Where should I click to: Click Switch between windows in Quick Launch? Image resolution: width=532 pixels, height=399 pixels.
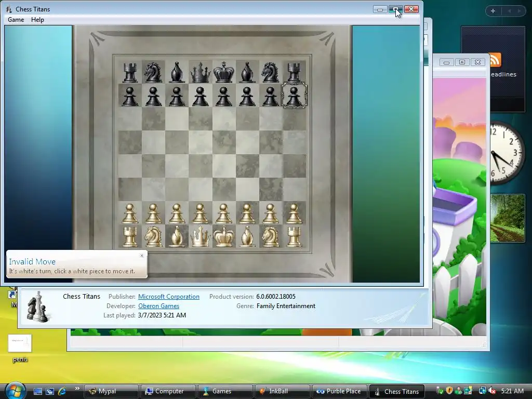click(x=50, y=391)
